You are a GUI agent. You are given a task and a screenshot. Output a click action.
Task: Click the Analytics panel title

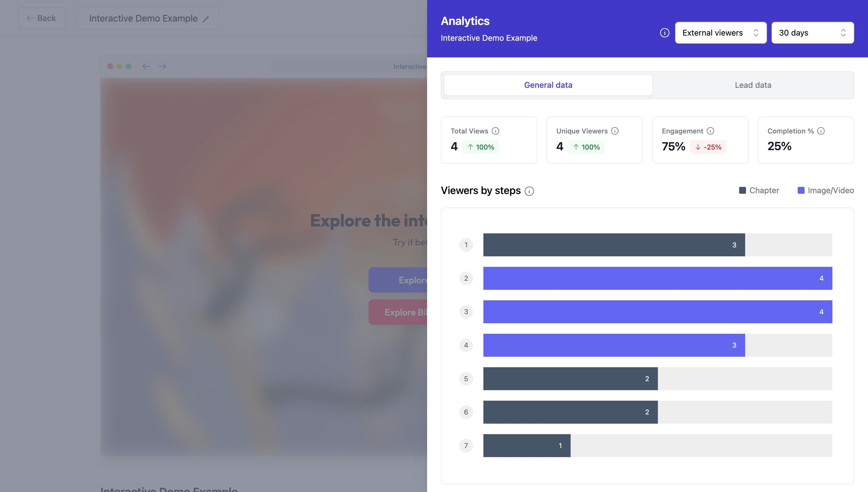465,21
